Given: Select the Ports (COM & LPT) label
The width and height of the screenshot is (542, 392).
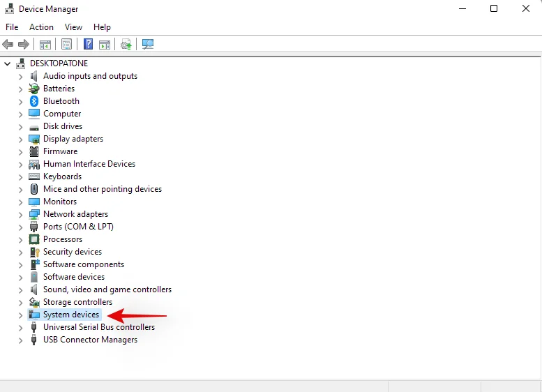Looking at the screenshot, I should 78,227.
